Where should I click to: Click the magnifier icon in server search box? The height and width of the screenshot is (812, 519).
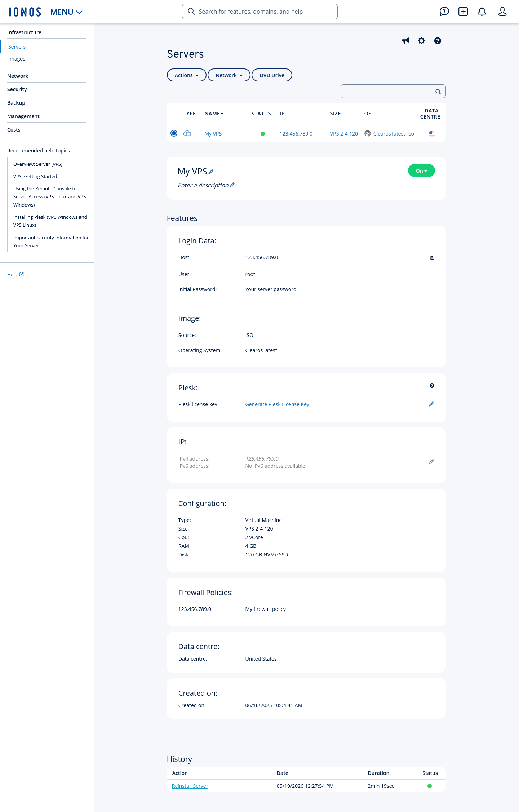point(438,92)
